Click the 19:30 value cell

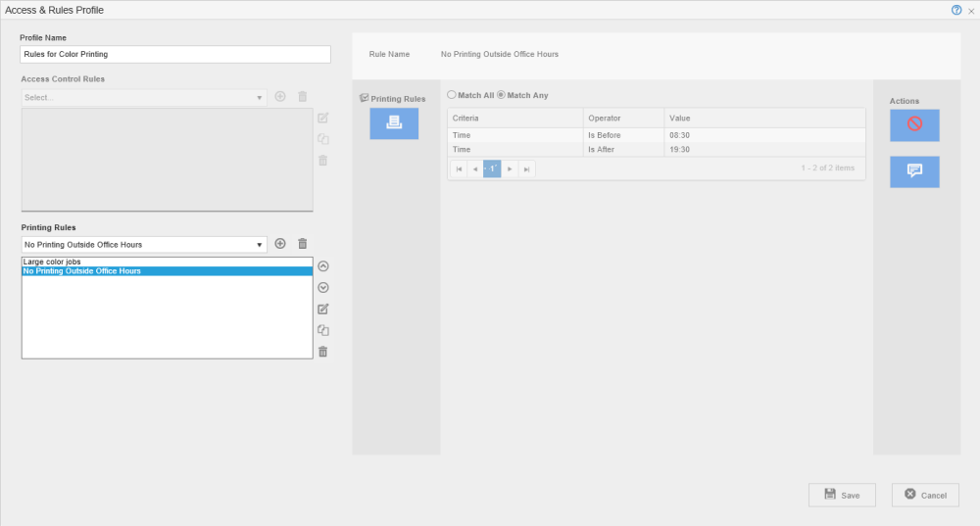[x=764, y=149]
